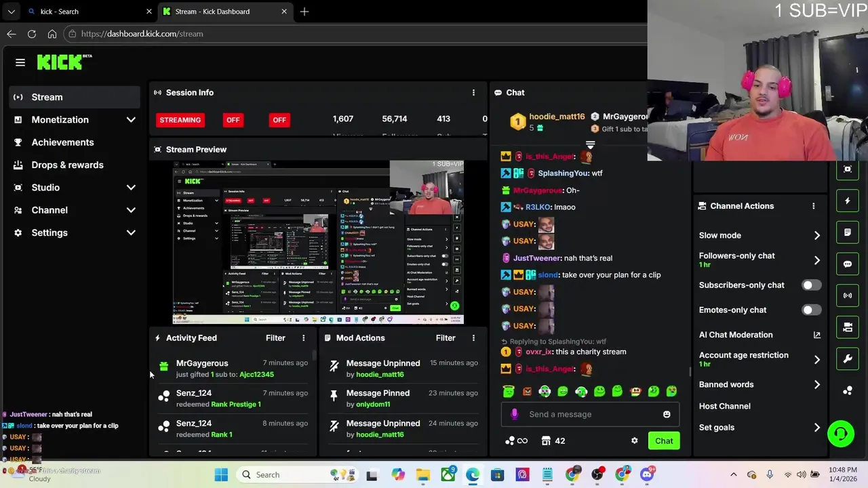
Task: Reload the page with refresh button
Action: [32, 34]
